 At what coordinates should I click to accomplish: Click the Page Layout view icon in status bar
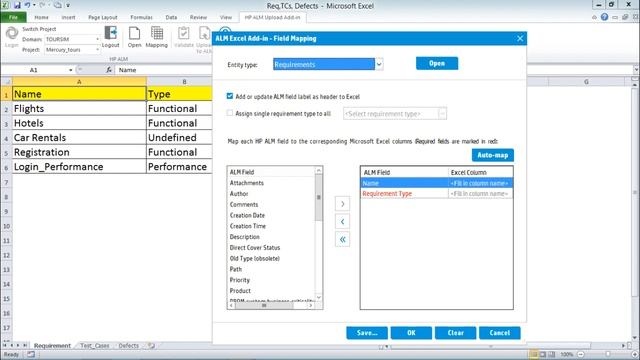[543, 354]
